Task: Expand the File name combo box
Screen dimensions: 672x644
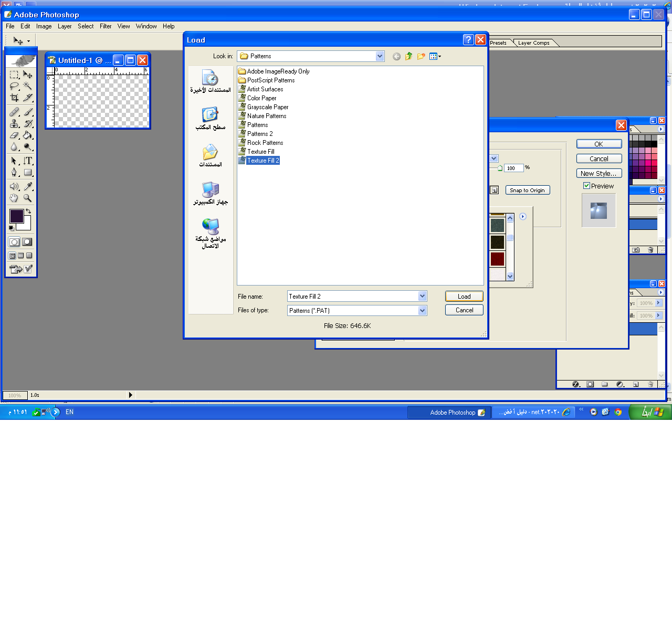Action: pyautogui.click(x=422, y=297)
